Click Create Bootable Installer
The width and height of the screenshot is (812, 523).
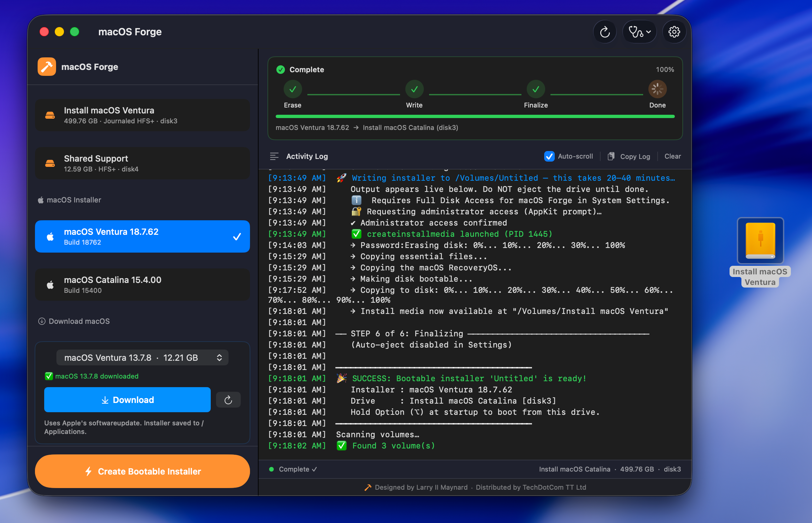142,471
